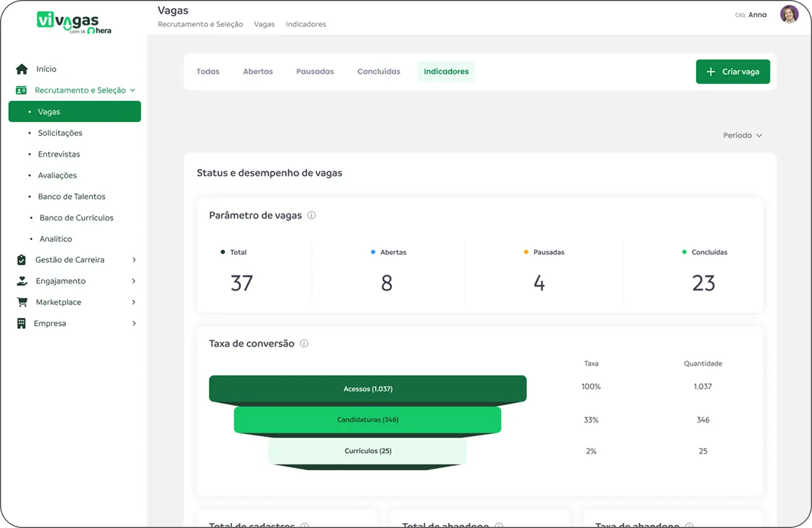Click the Marketplace shopping cart icon
The width and height of the screenshot is (812, 528).
[x=22, y=302]
